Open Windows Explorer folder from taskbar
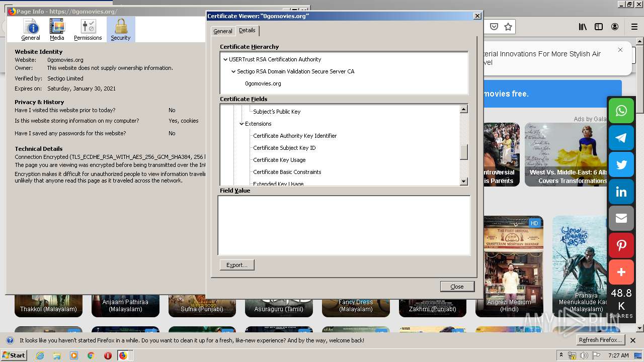The width and height of the screenshot is (644, 362). pos(57,355)
